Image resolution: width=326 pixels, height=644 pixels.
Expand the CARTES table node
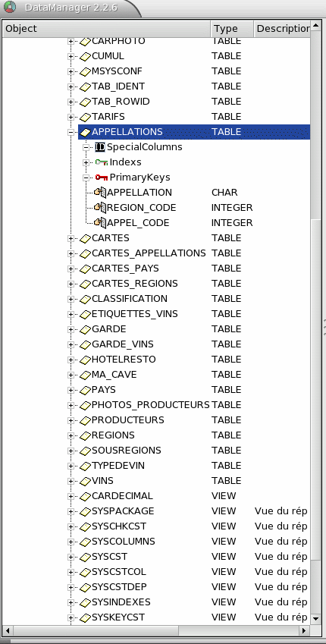pyautogui.click(x=71, y=239)
